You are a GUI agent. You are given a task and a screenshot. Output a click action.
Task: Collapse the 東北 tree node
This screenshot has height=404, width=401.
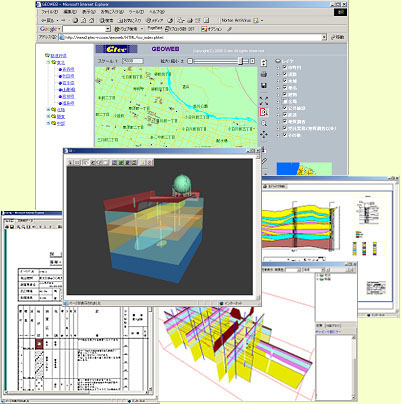[x=48, y=62]
